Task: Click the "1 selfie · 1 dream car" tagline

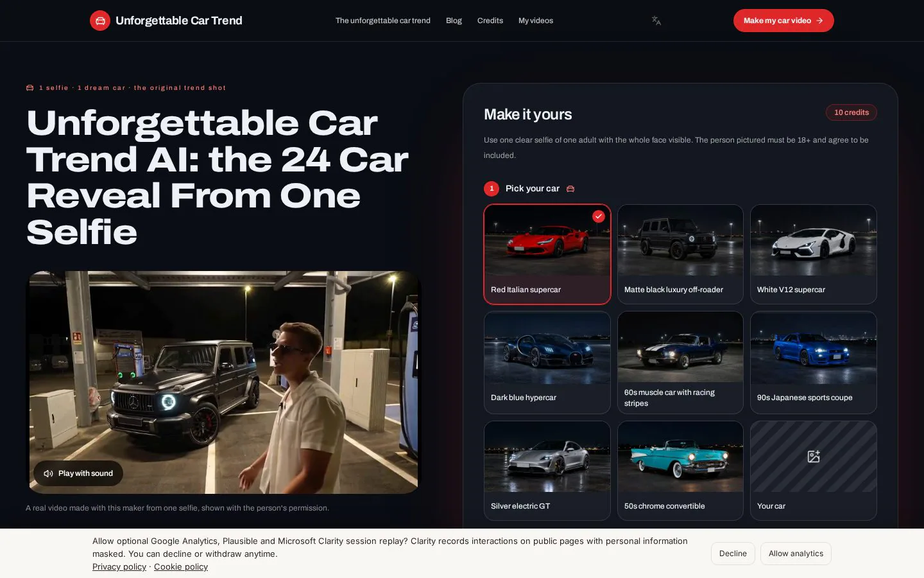Action: pyautogui.click(x=132, y=88)
